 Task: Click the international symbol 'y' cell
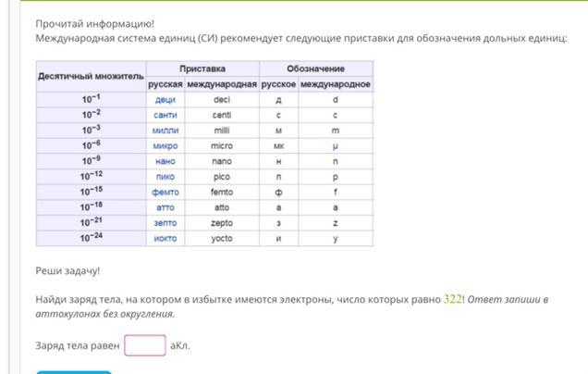[x=336, y=239]
